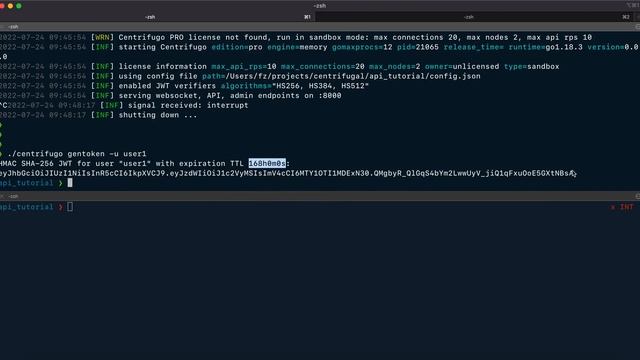Click the api_tutorial prompt in the upper pane
This screenshot has height=360, width=640.
click(27, 183)
